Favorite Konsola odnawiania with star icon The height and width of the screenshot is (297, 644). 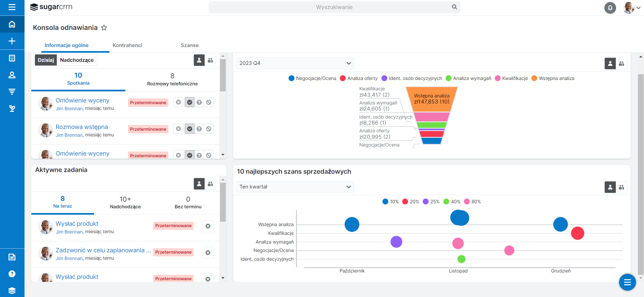104,28
